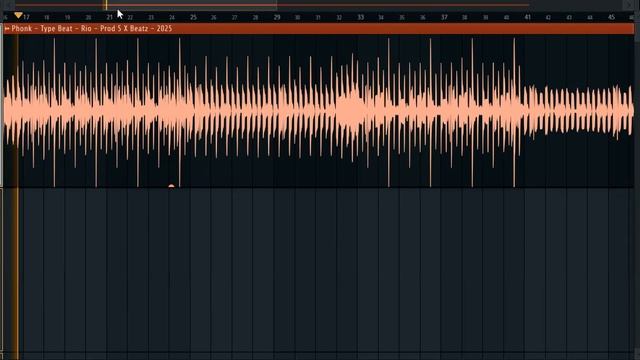Select the Phonk Type Beat clip title bar
This screenshot has height=360, width=640.
point(319,29)
